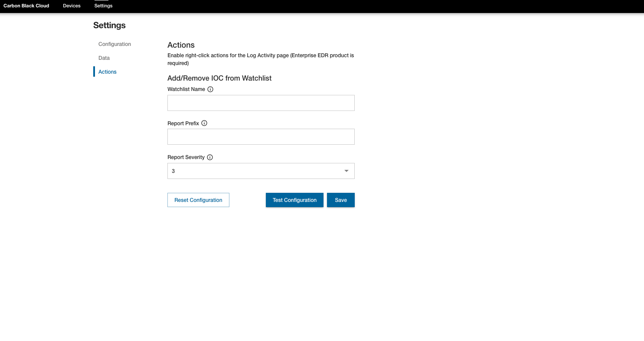Open the Configuration settings page
Image resolution: width=644 pixels, height=341 pixels.
[x=114, y=44]
